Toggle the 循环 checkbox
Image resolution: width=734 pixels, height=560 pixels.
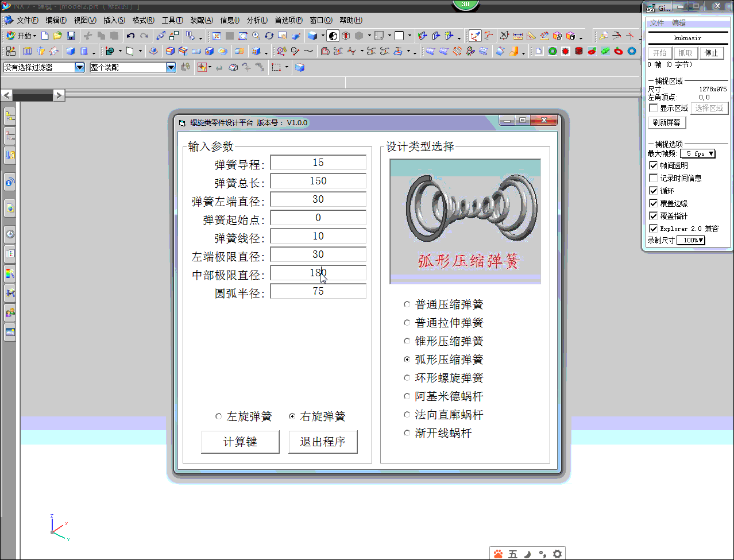coord(653,191)
